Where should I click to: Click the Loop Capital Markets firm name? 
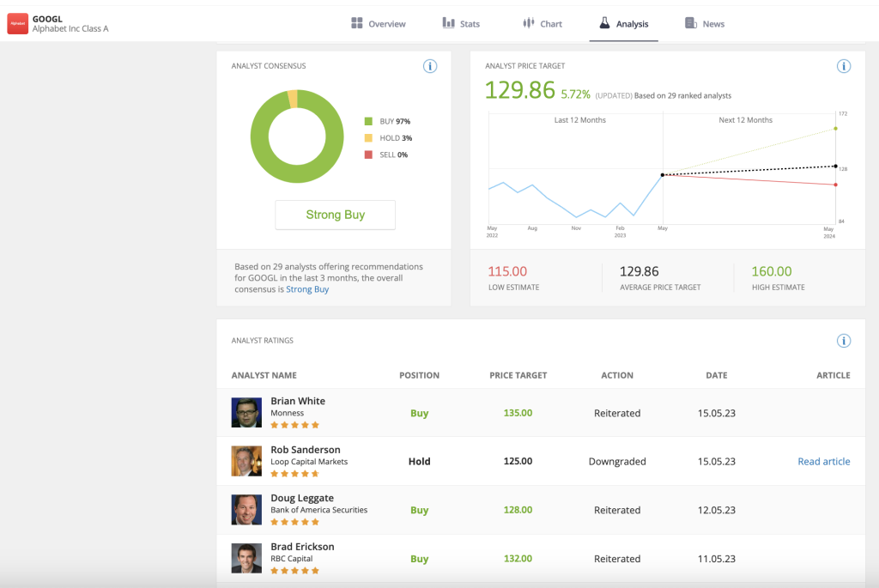click(309, 461)
